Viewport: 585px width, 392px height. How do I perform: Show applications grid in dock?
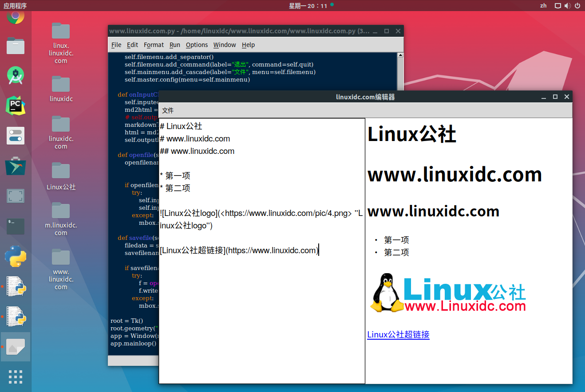[x=16, y=376]
